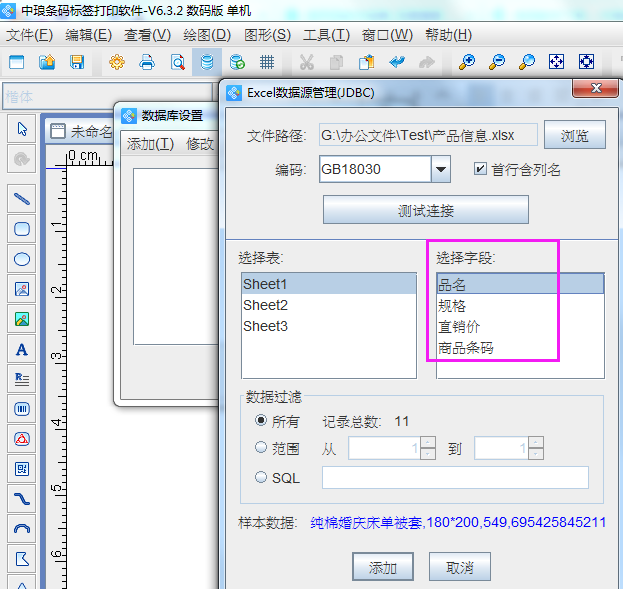Pick the barcode drawing tool
The image size is (623, 589).
(21, 409)
